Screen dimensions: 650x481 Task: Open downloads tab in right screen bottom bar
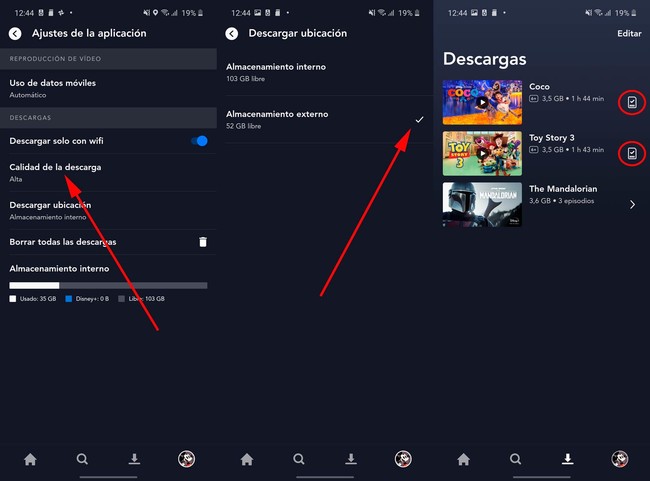(x=567, y=459)
